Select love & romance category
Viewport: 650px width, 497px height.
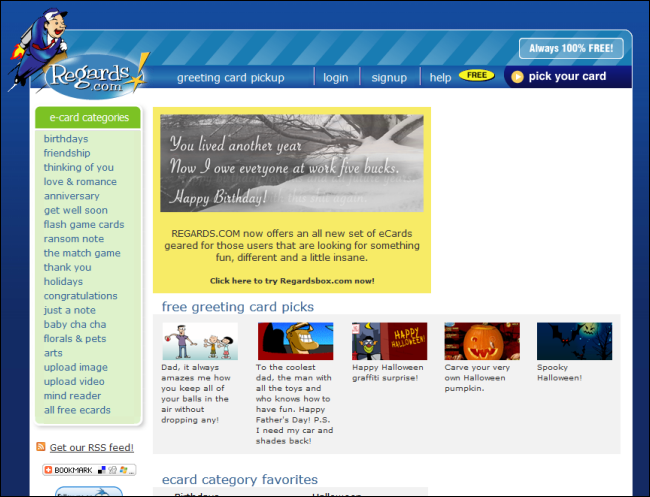[x=80, y=182]
